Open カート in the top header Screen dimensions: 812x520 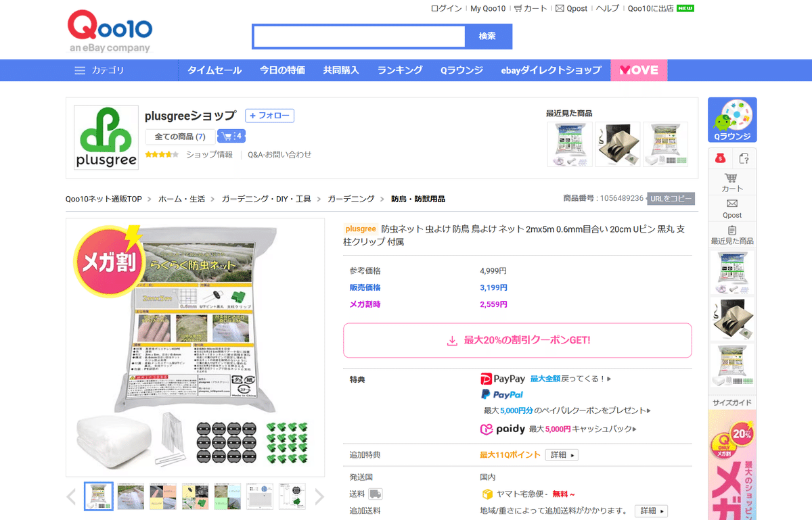[531, 9]
